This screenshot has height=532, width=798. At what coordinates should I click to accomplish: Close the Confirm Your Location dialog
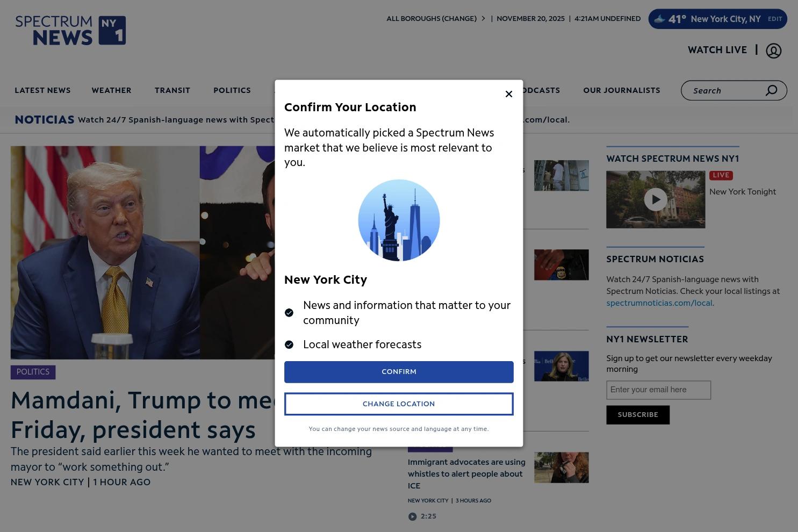[509, 94]
